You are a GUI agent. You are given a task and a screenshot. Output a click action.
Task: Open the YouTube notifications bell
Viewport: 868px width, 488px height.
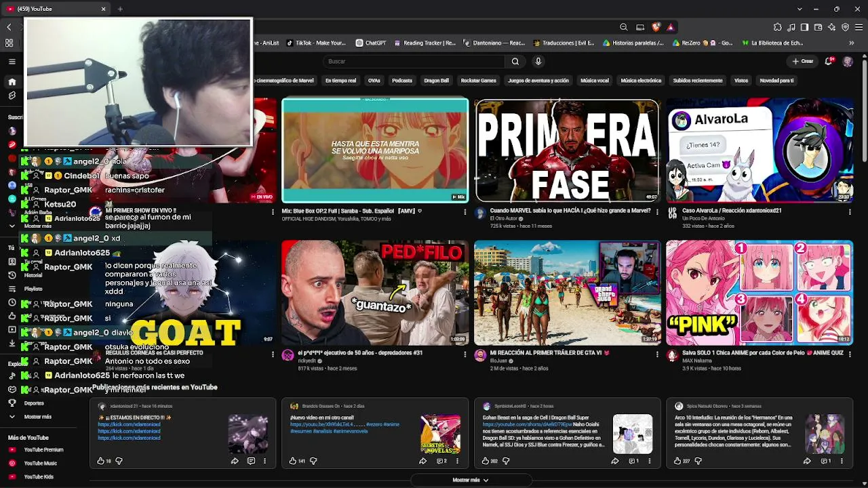tap(829, 62)
